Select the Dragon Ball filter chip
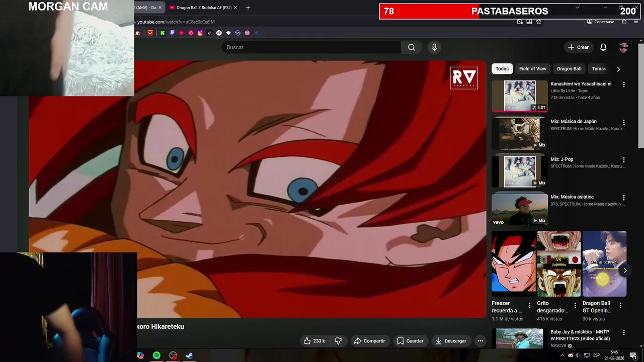 (569, 69)
